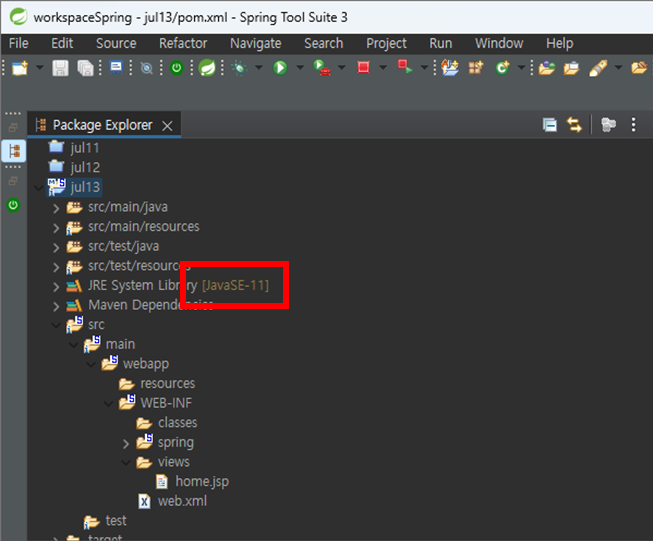Toggle Link with Editor arrows icon
The height and width of the screenshot is (541, 653).
(x=574, y=125)
